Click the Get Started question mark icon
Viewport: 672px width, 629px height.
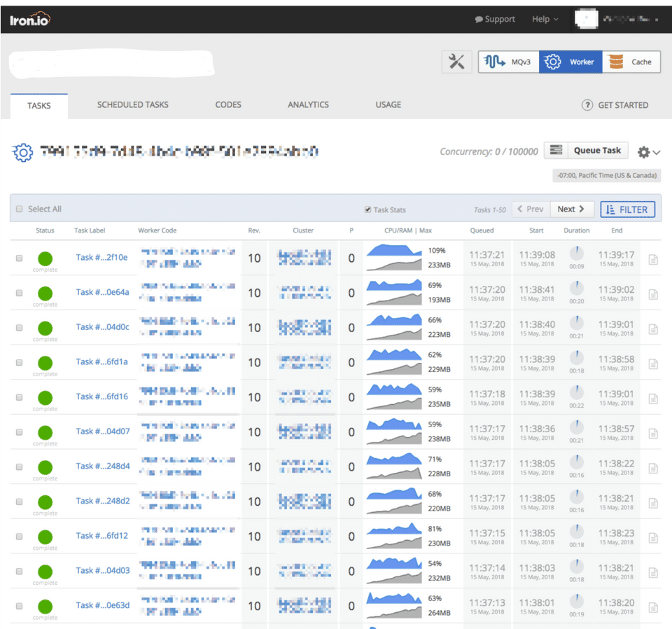(587, 105)
